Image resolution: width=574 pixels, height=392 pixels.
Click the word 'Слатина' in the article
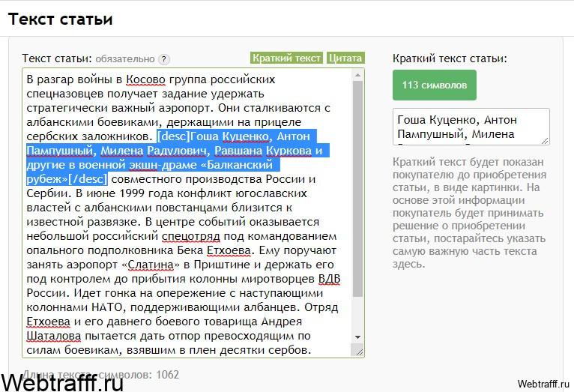pyautogui.click(x=151, y=265)
